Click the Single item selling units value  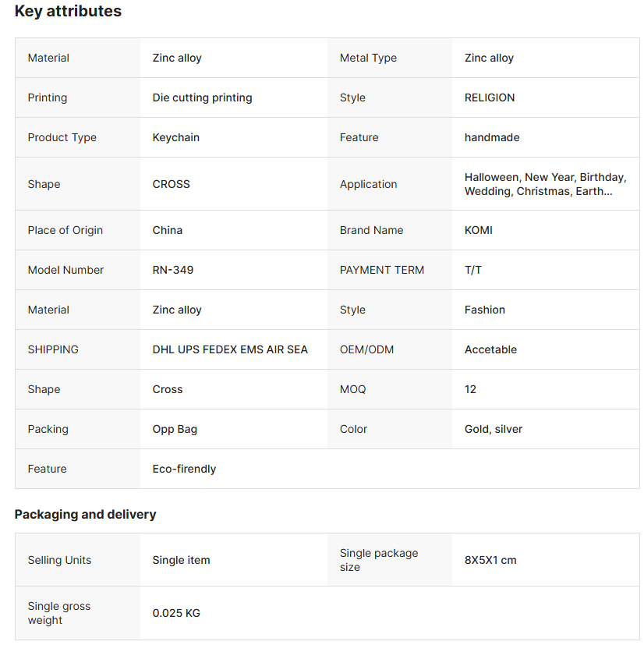coord(181,560)
